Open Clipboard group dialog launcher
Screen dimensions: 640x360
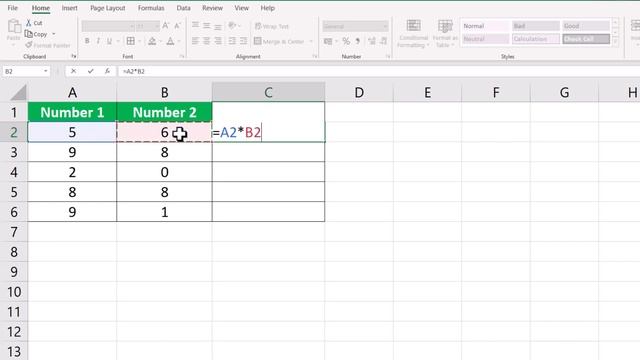74,56
